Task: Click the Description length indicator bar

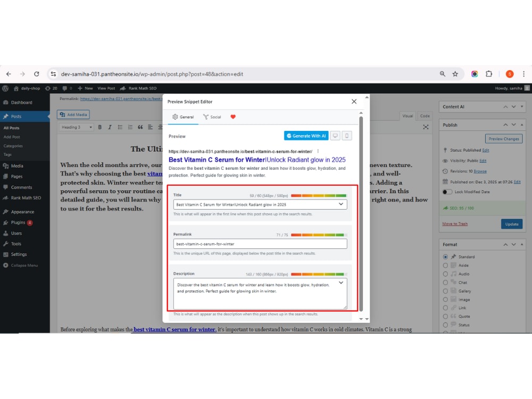Action: (319, 274)
